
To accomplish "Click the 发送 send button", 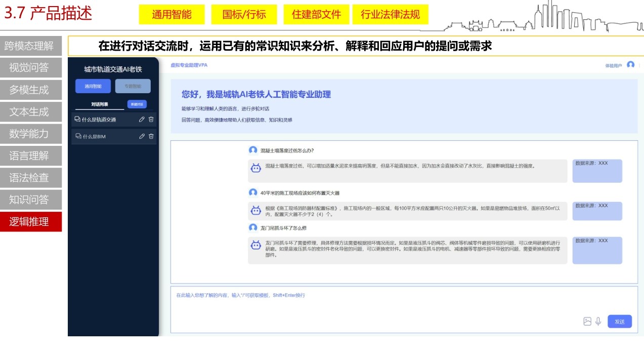I will [620, 321].
